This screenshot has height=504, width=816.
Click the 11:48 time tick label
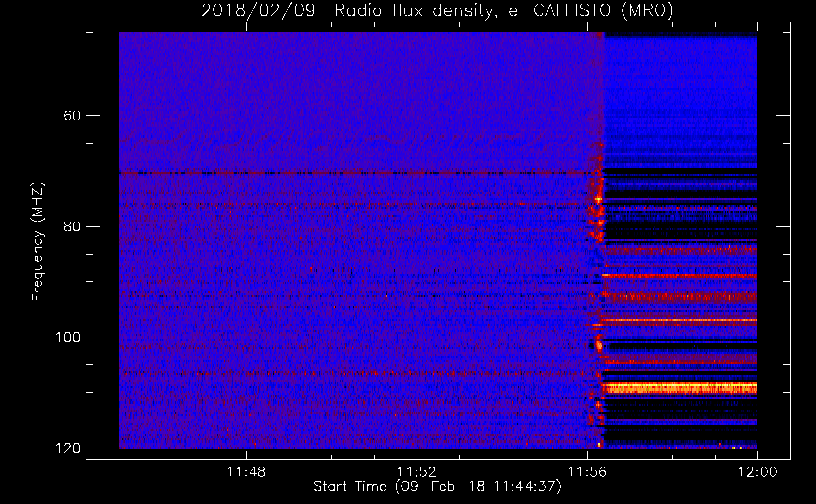[x=246, y=472]
